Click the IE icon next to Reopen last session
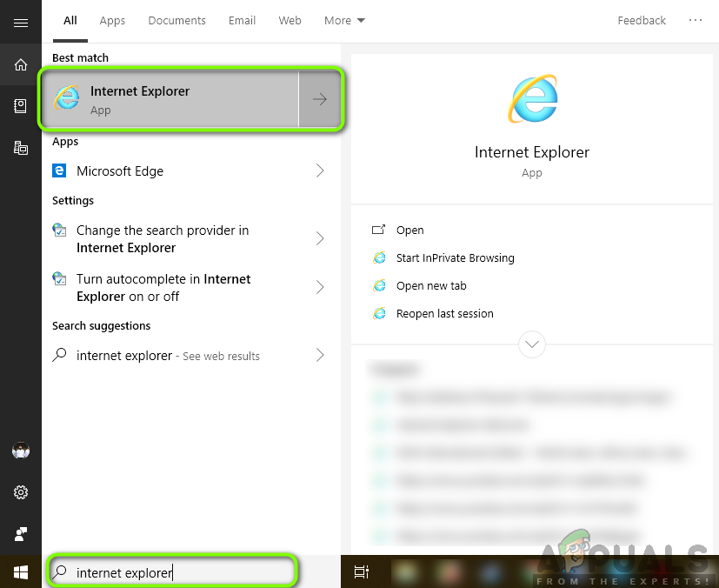719x588 pixels. pos(379,314)
